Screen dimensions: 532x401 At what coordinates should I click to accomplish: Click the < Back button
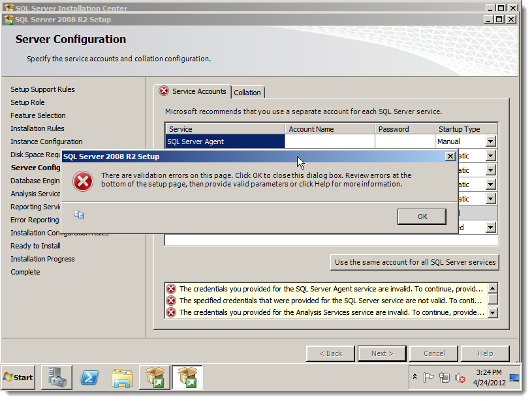330,353
